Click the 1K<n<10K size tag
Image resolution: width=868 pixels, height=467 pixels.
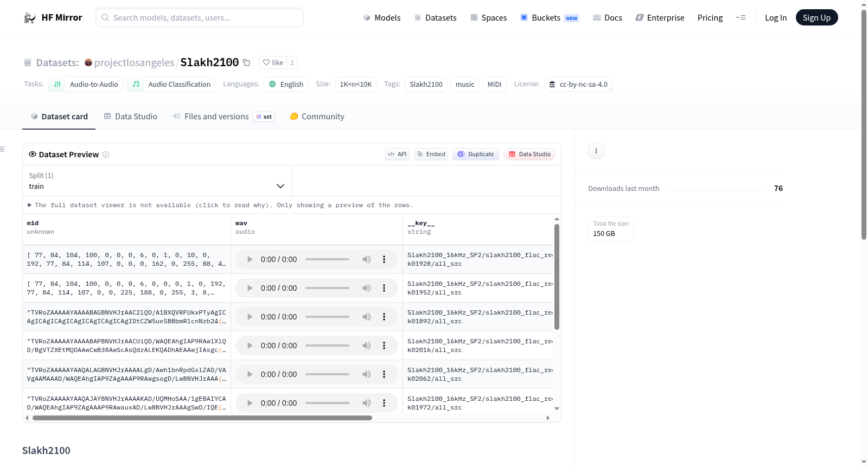point(356,84)
